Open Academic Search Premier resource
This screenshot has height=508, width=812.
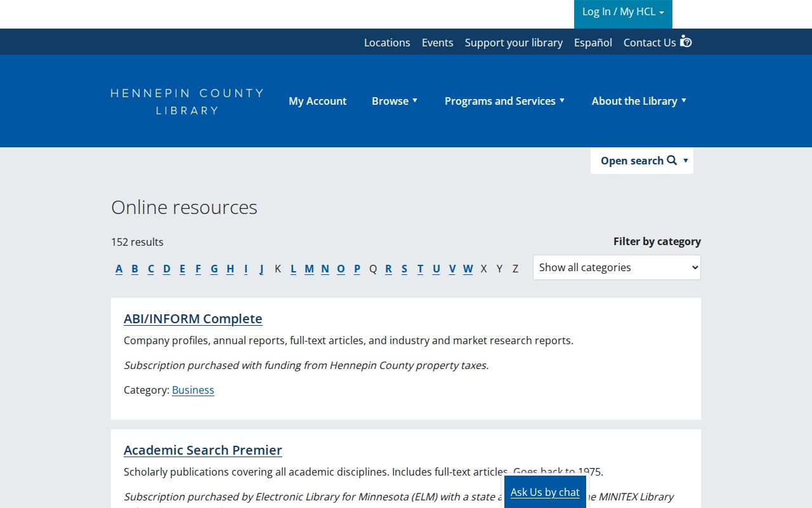(x=203, y=450)
